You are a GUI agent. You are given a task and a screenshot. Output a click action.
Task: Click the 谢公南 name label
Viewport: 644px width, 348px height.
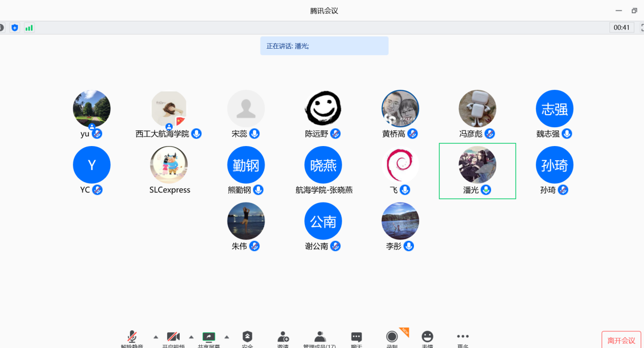click(317, 247)
